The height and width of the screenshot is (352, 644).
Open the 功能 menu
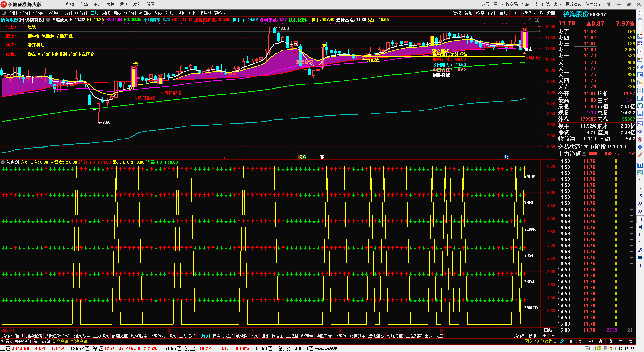click(x=138, y=4)
